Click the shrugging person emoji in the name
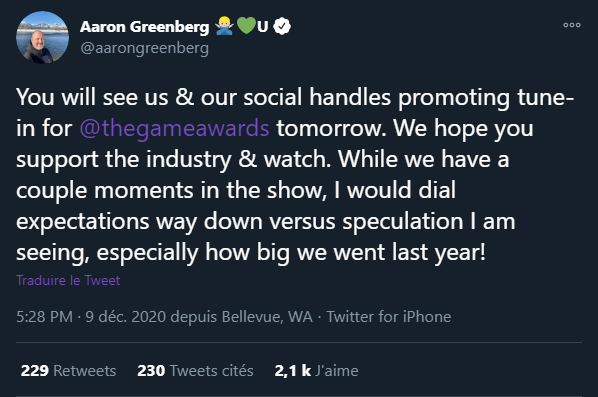Screen dimensions: 598x397 tap(224, 26)
